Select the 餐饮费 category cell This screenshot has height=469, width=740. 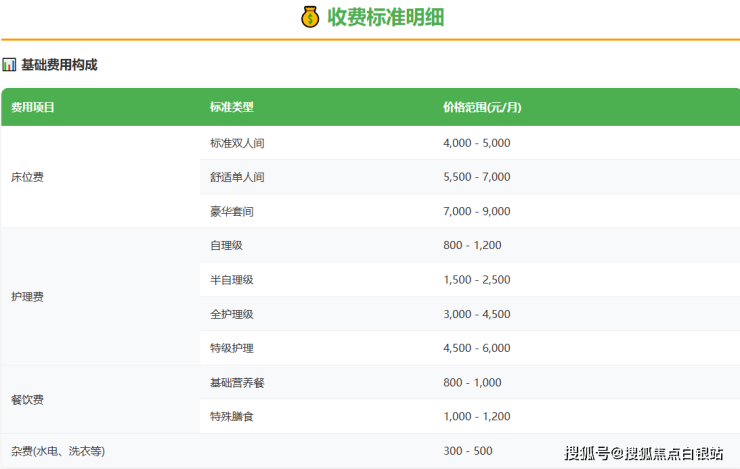coord(27,400)
